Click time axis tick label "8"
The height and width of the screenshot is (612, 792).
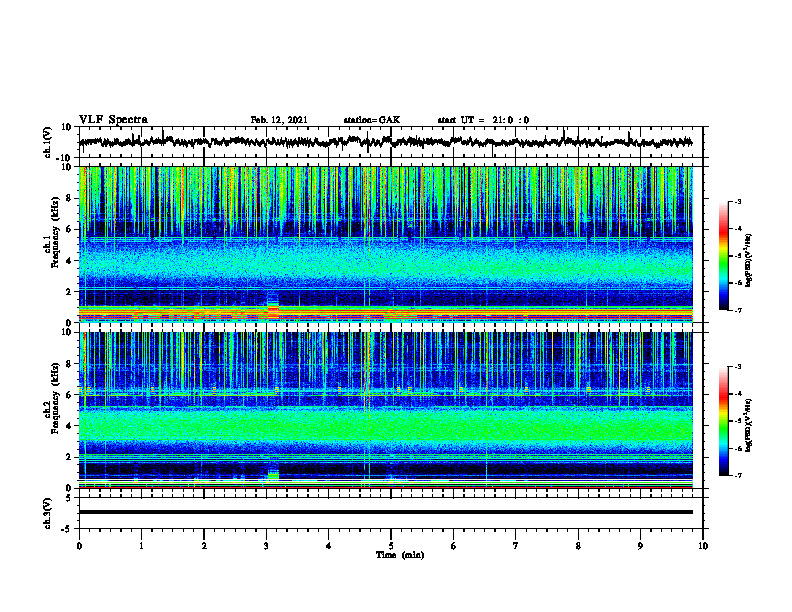coord(578,546)
